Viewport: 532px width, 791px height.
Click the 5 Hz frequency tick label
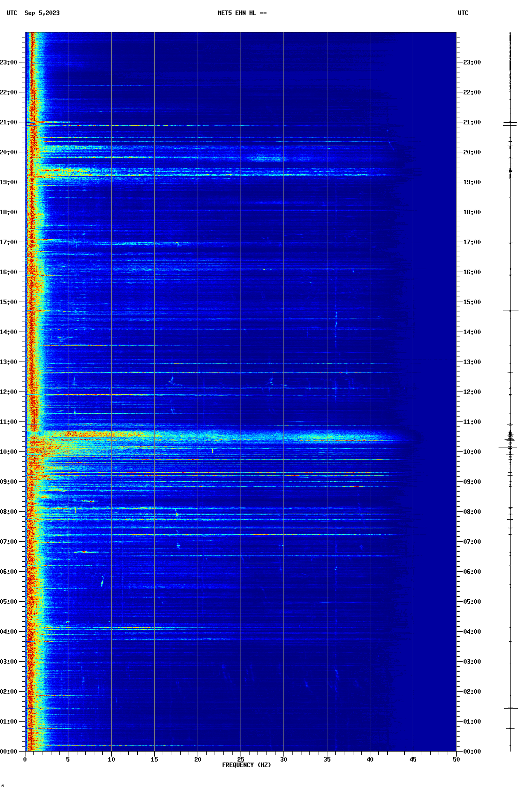68,760
